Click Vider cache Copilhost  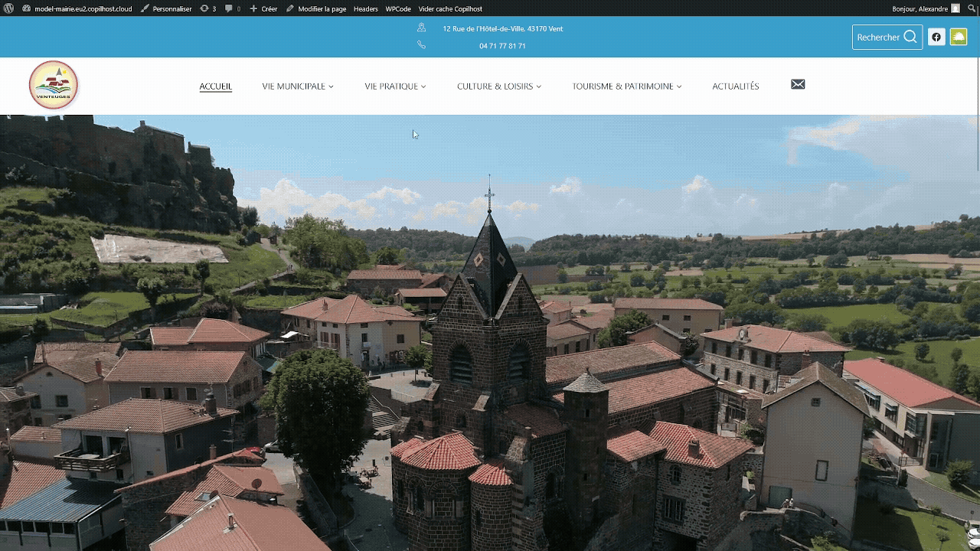click(x=450, y=8)
